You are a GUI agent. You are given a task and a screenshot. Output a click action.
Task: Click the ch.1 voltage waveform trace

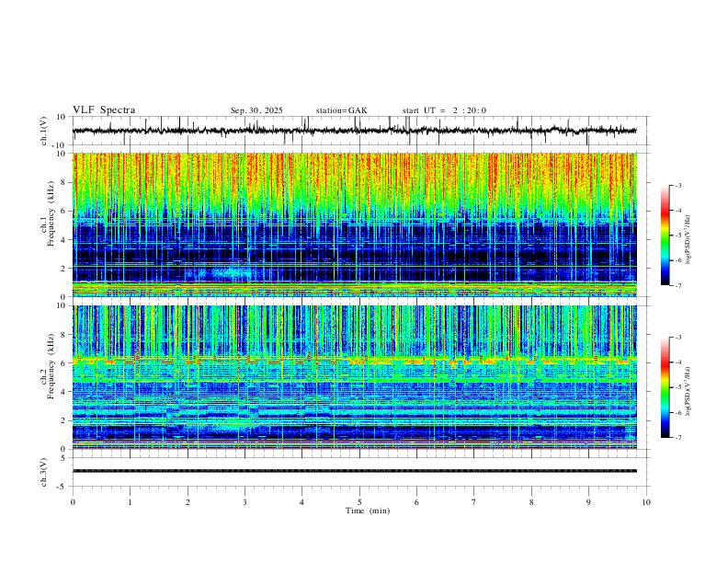tap(355, 131)
